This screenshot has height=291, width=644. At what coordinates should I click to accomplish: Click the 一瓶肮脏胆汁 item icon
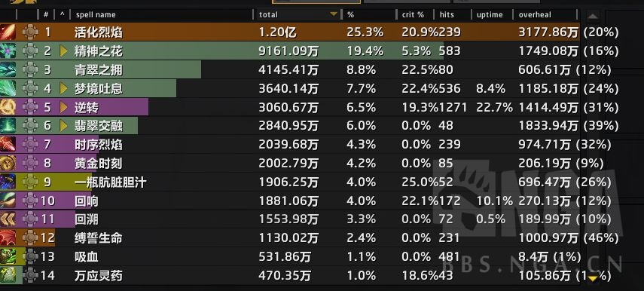click(8, 182)
